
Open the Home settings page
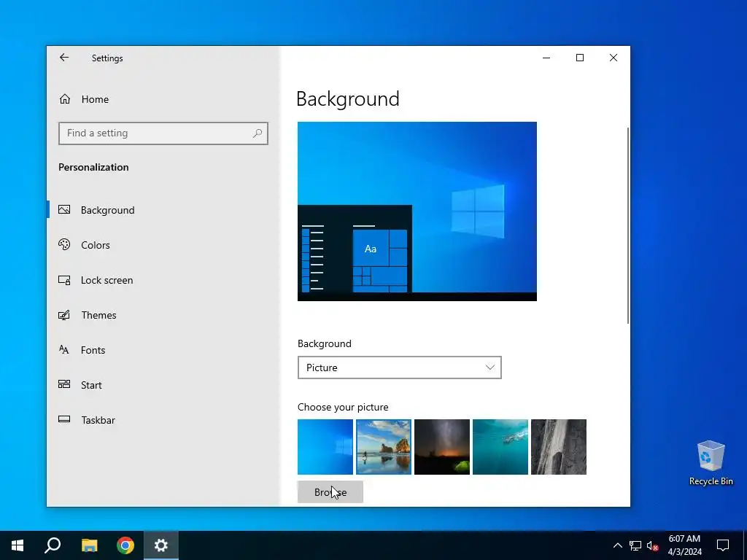[84, 99]
